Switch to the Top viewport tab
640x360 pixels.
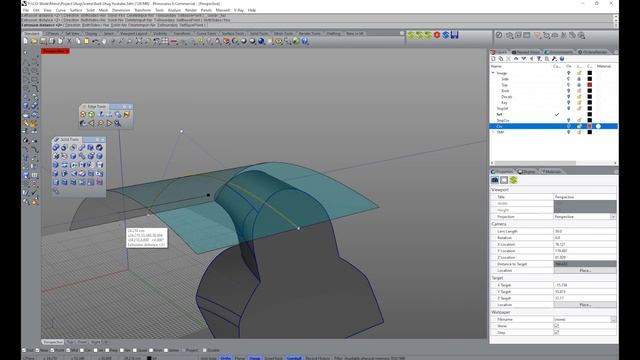(x=70, y=342)
